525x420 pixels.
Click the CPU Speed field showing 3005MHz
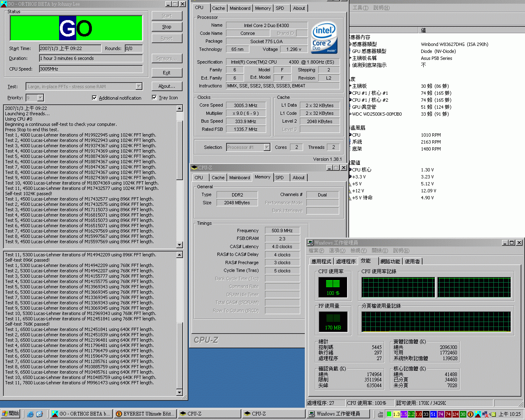pos(91,69)
